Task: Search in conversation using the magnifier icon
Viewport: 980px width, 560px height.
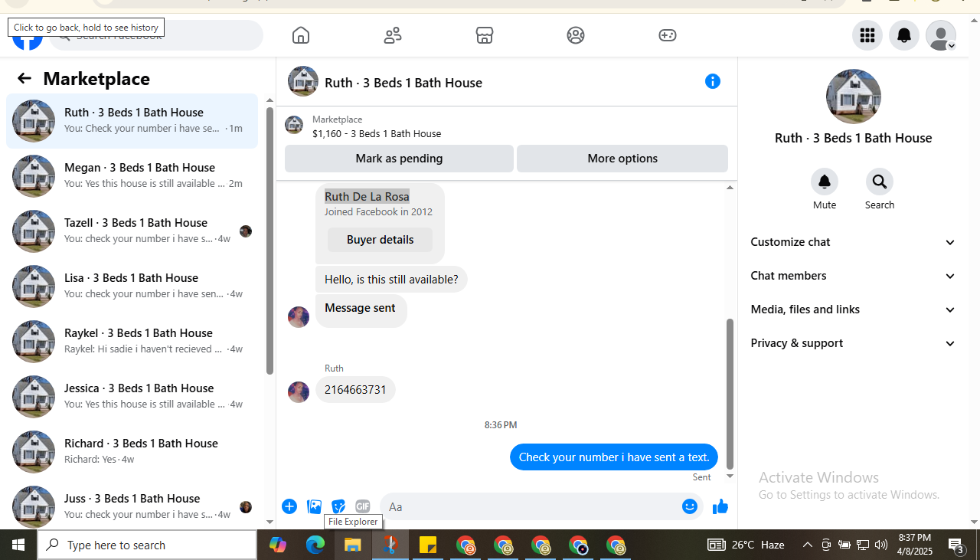Action: [880, 182]
